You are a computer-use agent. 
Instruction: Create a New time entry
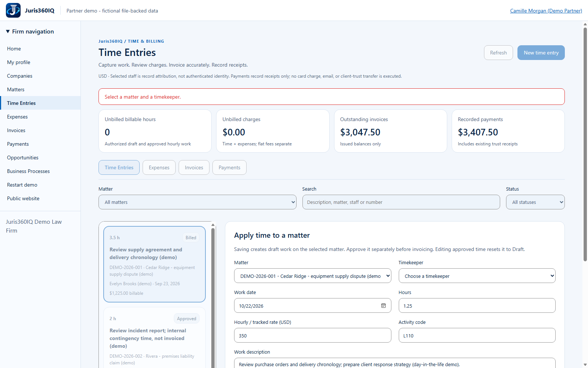(541, 53)
